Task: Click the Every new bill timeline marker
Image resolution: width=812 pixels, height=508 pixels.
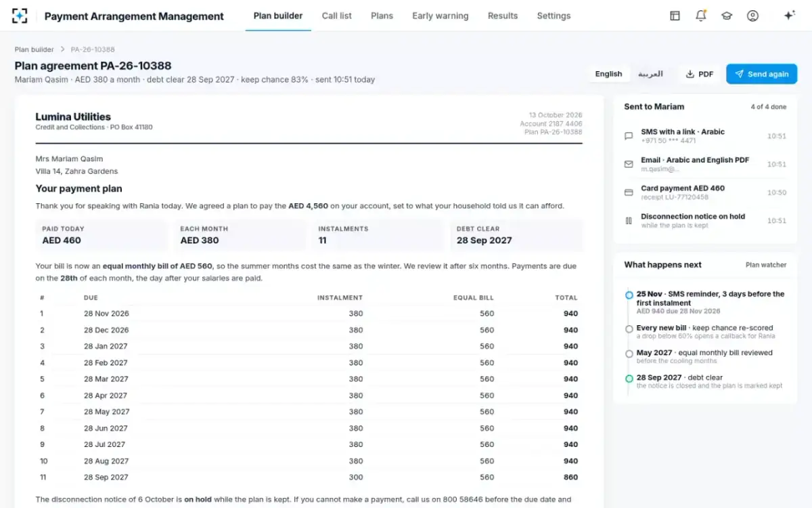Action: pyautogui.click(x=629, y=329)
